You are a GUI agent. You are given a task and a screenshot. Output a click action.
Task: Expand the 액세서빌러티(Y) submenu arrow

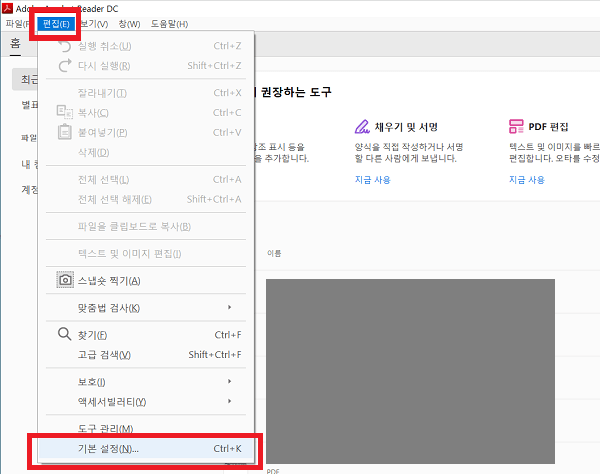(x=230, y=401)
